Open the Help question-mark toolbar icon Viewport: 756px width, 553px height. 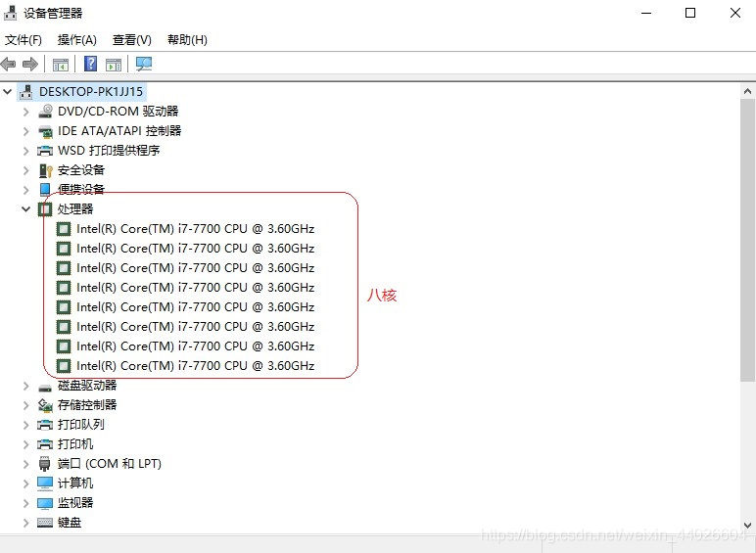point(90,64)
